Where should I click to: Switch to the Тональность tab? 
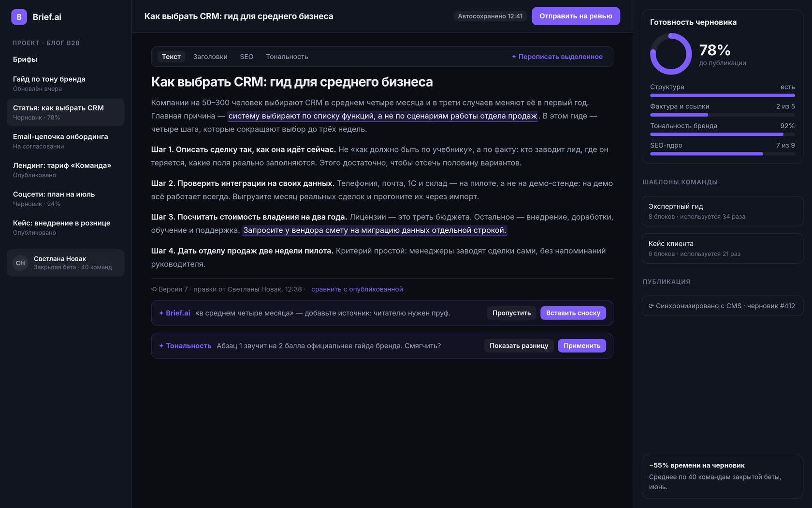pos(287,57)
